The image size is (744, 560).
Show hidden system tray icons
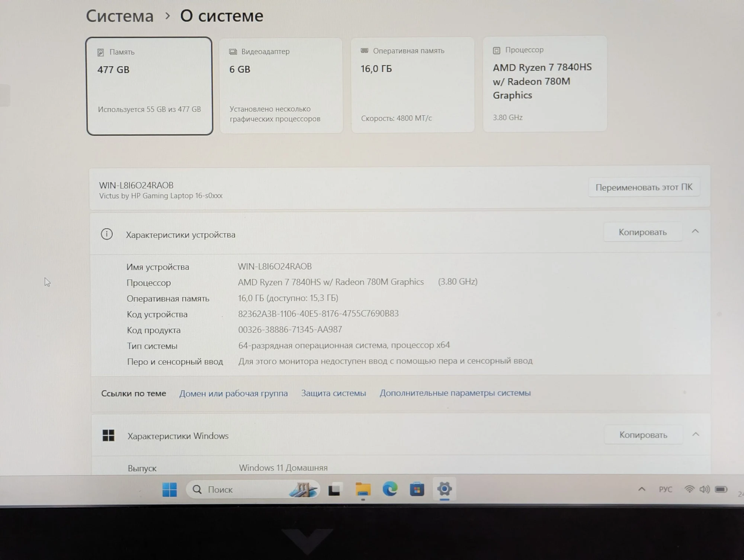(642, 489)
